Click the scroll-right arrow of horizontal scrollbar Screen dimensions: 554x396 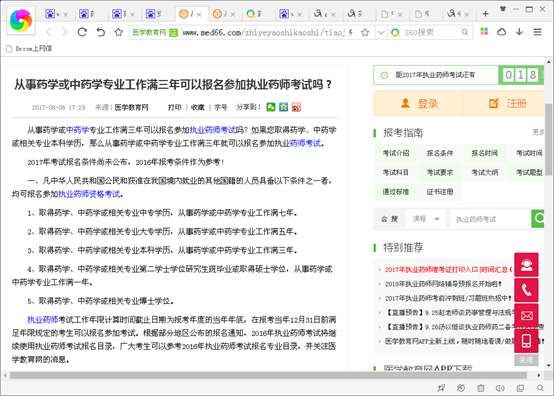539,375
